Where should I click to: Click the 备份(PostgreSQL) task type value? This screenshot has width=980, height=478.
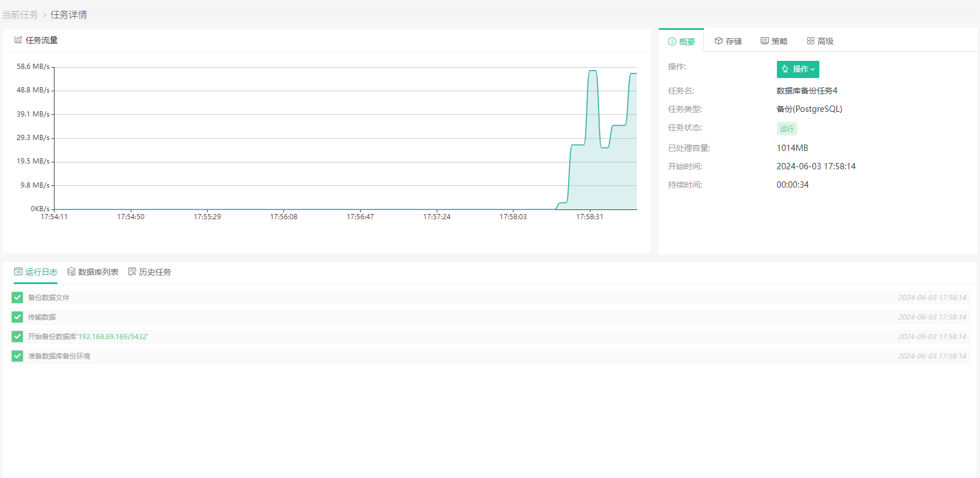[x=809, y=109]
